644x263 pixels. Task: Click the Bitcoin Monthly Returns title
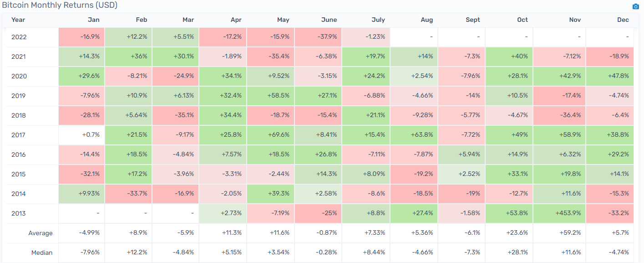(60, 5)
